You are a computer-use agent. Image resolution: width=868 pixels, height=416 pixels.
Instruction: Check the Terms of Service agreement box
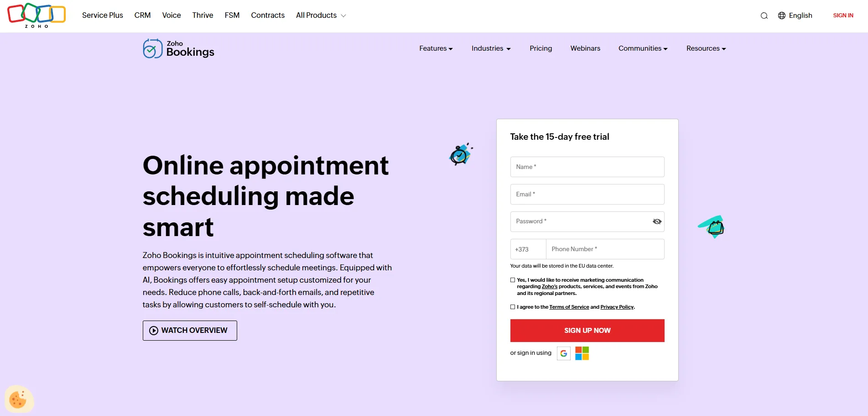point(513,307)
